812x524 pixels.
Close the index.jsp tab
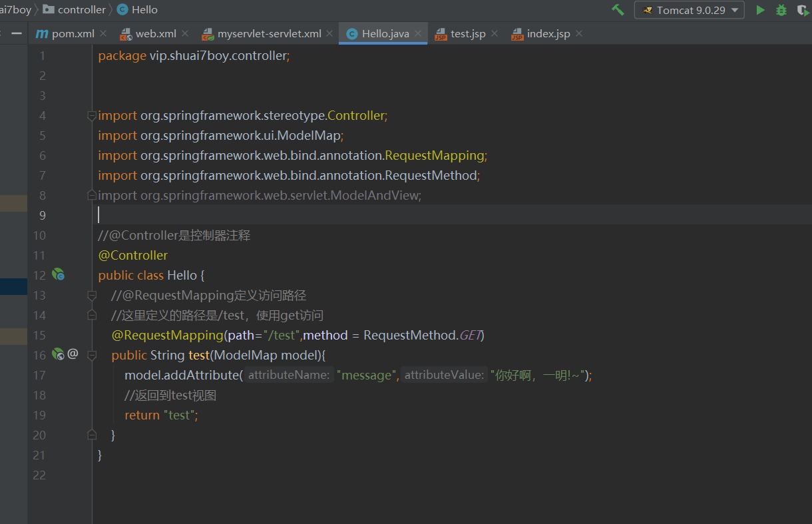pyautogui.click(x=579, y=33)
